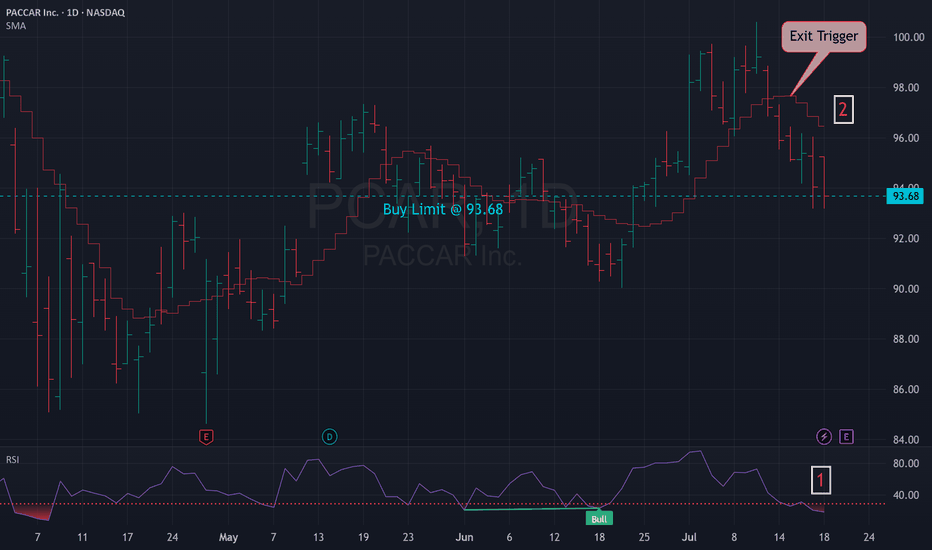Image resolution: width=932 pixels, height=550 pixels.
Task: Click the 90.00 price axis value
Action: click(x=906, y=289)
